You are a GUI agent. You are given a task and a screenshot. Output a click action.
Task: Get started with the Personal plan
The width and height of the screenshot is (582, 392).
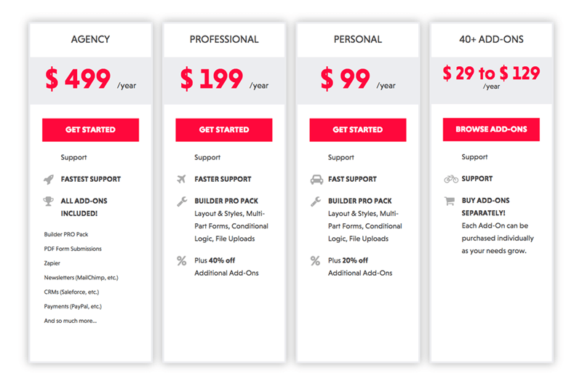[358, 130]
